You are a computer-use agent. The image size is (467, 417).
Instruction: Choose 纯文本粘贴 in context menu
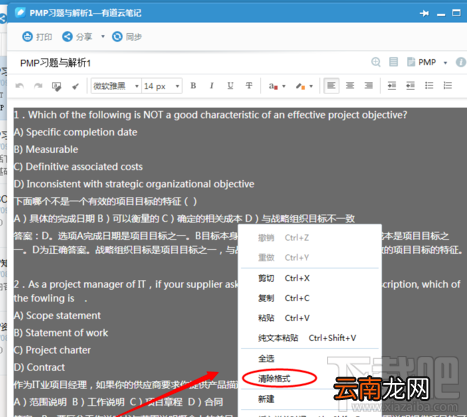click(310, 338)
